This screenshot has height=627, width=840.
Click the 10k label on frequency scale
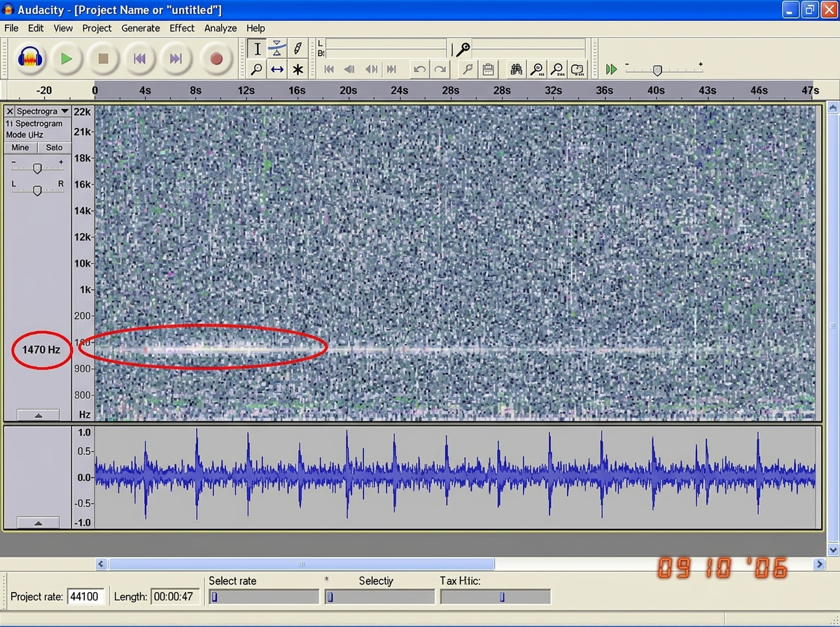coord(83,263)
